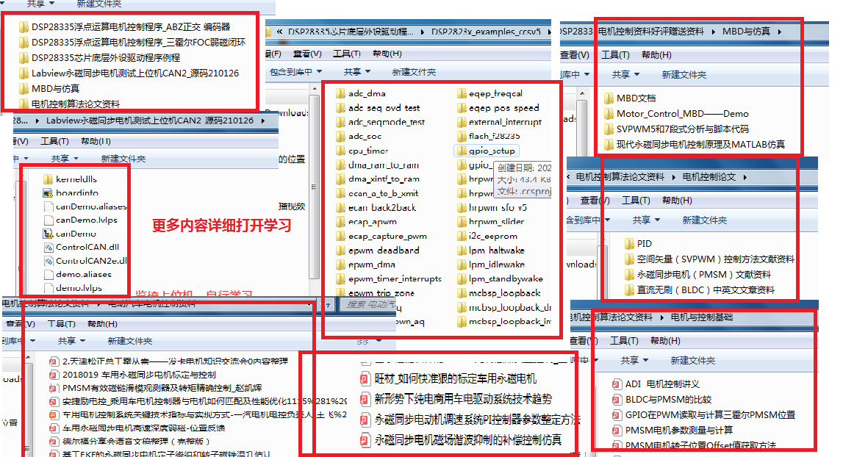This screenshot has width=868, height=457.
Task: Click the ControlCAN2e.dll file icon
Action: tap(49, 261)
